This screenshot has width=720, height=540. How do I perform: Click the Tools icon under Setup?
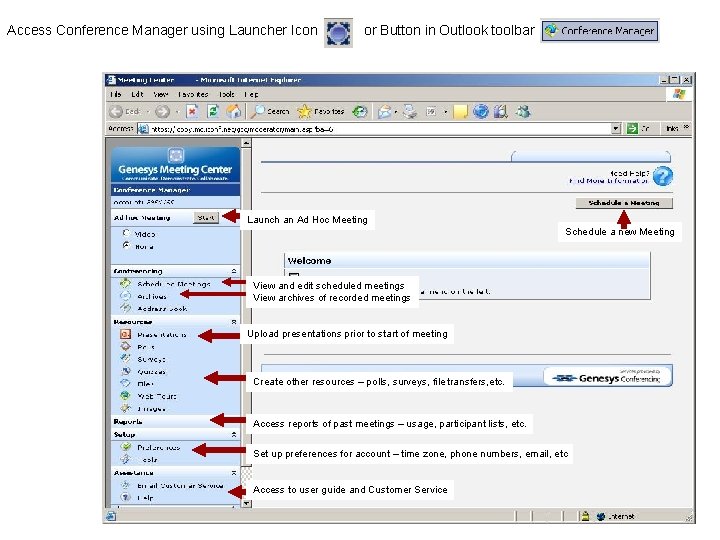coord(125,459)
